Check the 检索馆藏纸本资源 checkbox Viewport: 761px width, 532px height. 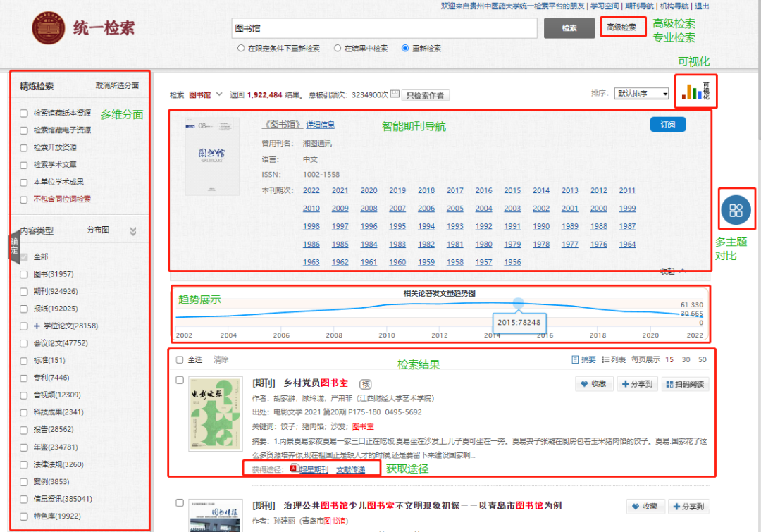point(24,113)
